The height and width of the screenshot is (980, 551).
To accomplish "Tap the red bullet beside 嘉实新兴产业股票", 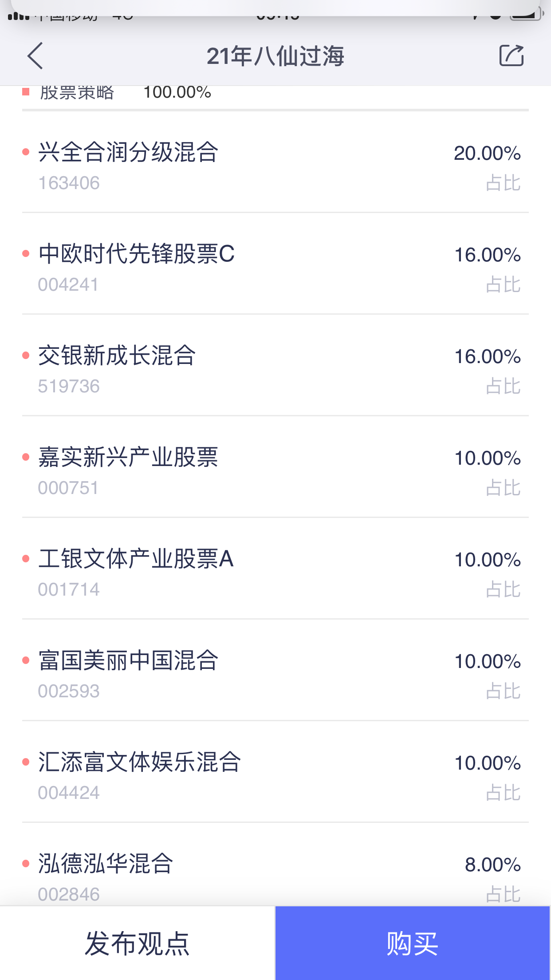I will [26, 457].
